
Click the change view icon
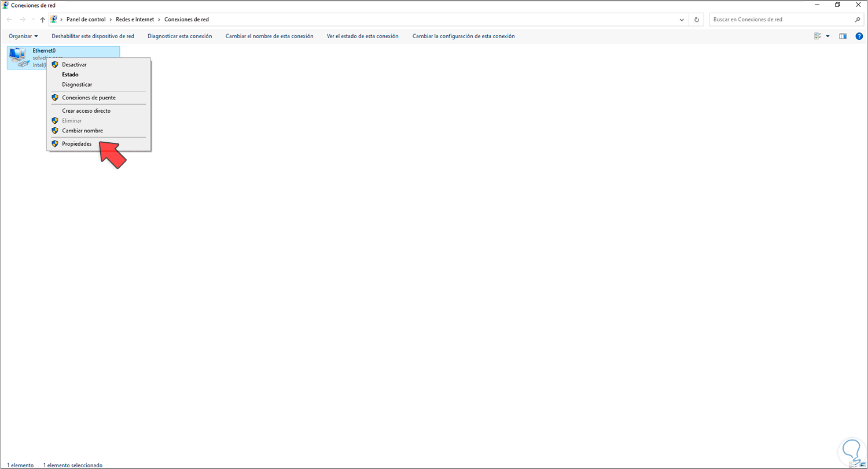[818, 36]
